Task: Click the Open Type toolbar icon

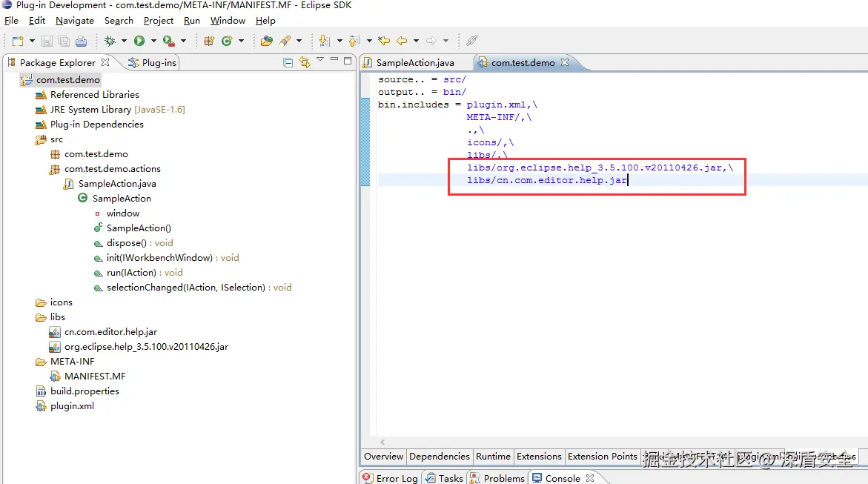Action: coord(267,41)
